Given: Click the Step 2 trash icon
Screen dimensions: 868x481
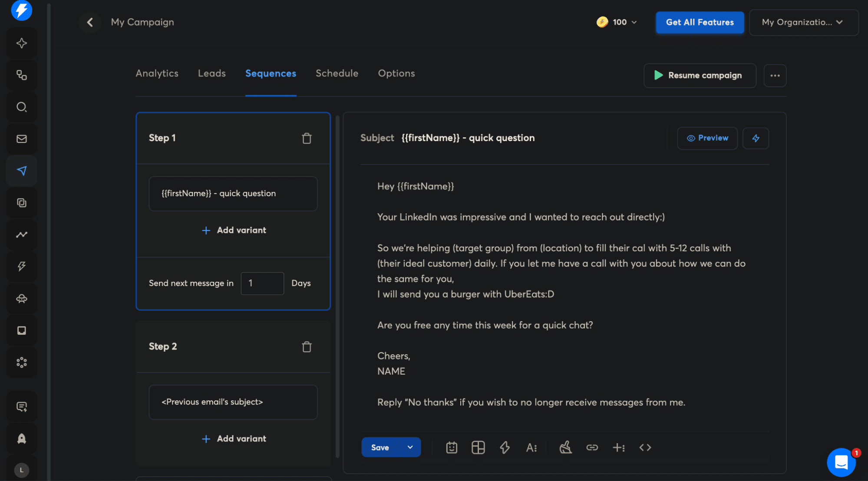Looking at the screenshot, I should pos(307,347).
